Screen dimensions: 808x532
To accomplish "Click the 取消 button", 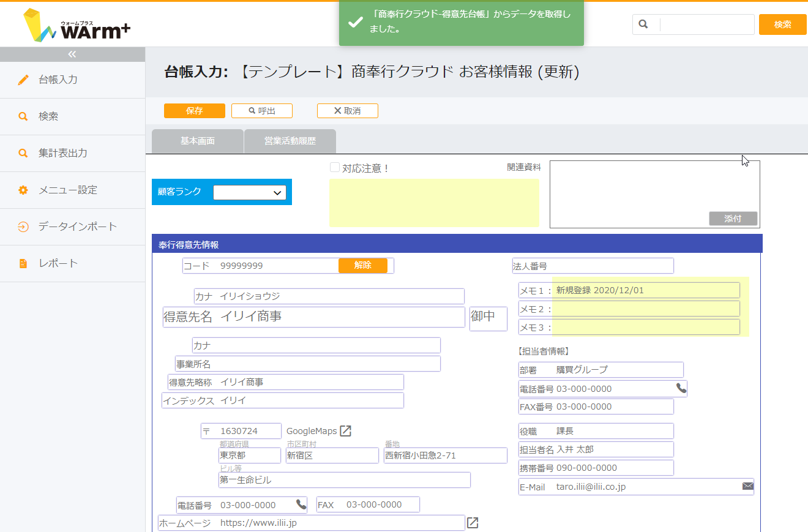I will [x=348, y=111].
